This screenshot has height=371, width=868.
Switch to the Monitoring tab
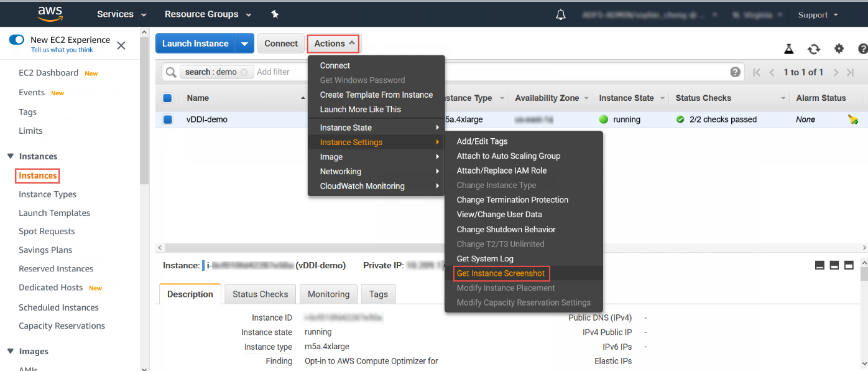click(x=328, y=294)
